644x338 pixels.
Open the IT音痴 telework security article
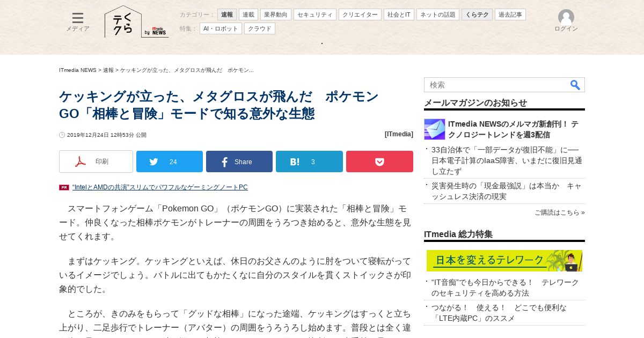[x=505, y=288]
